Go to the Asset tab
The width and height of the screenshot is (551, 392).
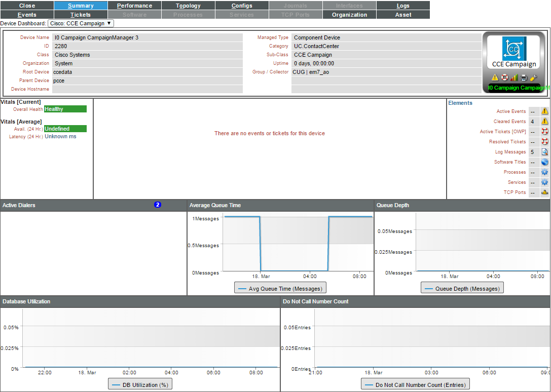click(403, 15)
